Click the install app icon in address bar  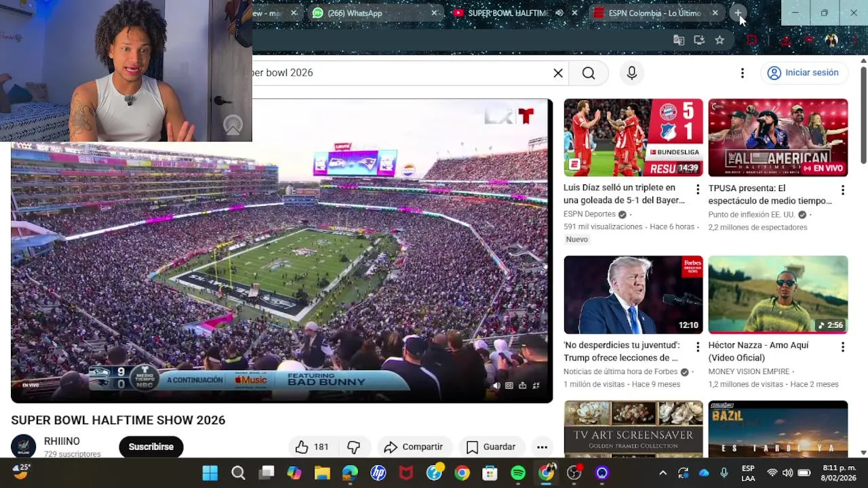pos(699,40)
